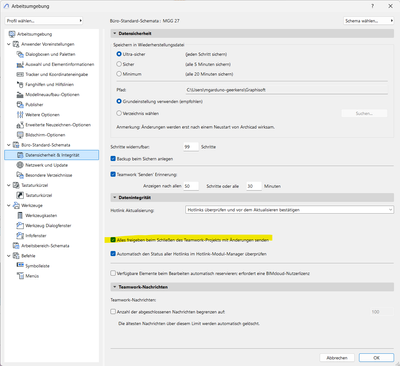Enable Anzahl der abgeschlossenen Nachrichten begrenzen
The image size is (400, 366).
point(113,312)
